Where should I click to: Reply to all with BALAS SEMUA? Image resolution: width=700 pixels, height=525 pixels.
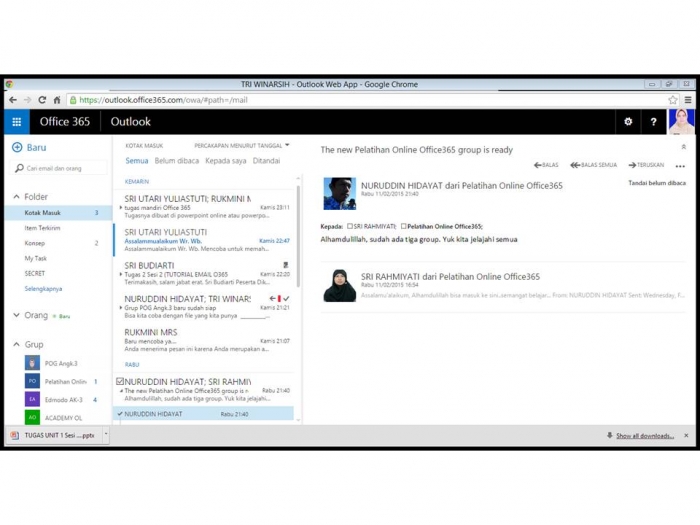(594, 165)
